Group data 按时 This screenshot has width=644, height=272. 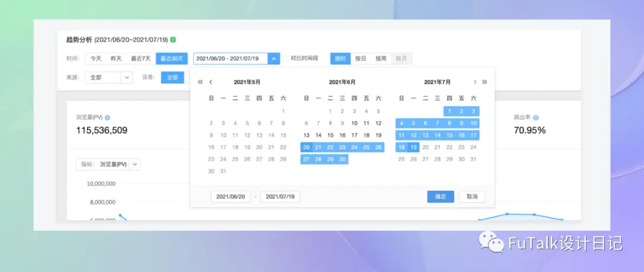click(340, 58)
